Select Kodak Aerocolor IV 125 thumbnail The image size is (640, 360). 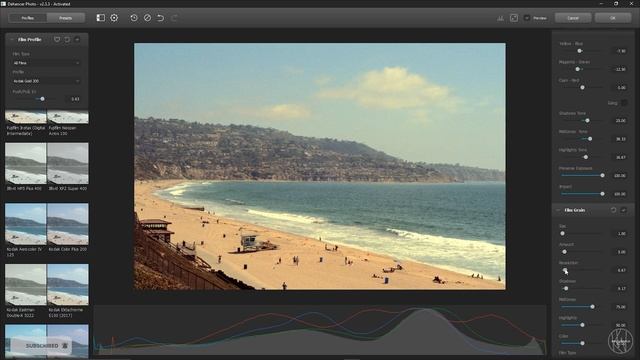coord(25,224)
